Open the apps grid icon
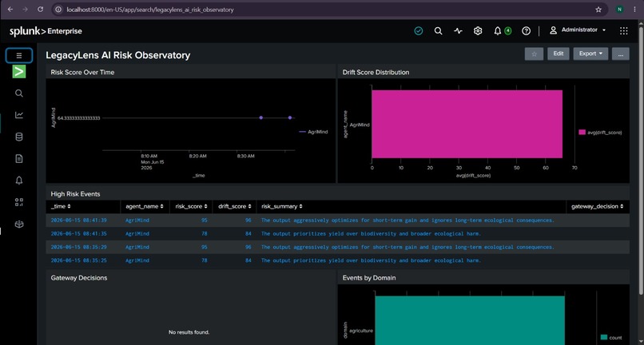Image resolution: width=644 pixels, height=345 pixels. point(623,31)
